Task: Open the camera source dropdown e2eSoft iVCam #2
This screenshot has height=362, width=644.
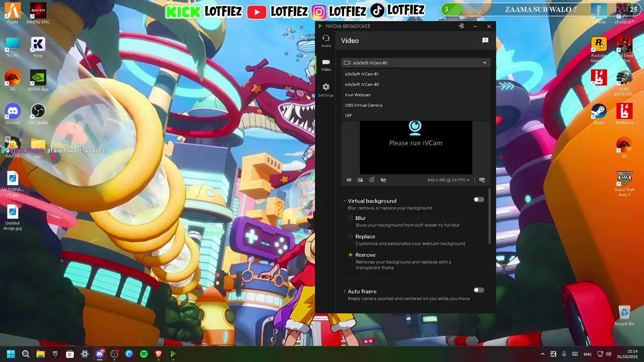Action: click(416, 63)
